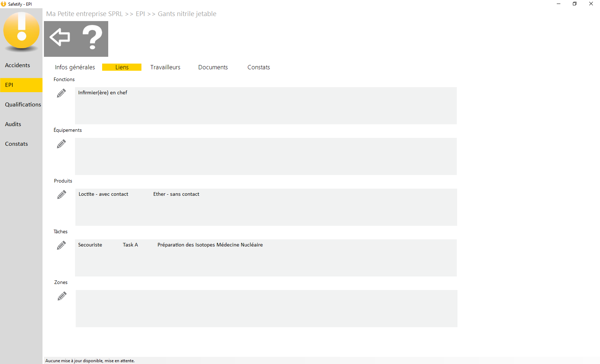Click the pencil icon beside Produits
This screenshot has width=600, height=364.
[62, 195]
